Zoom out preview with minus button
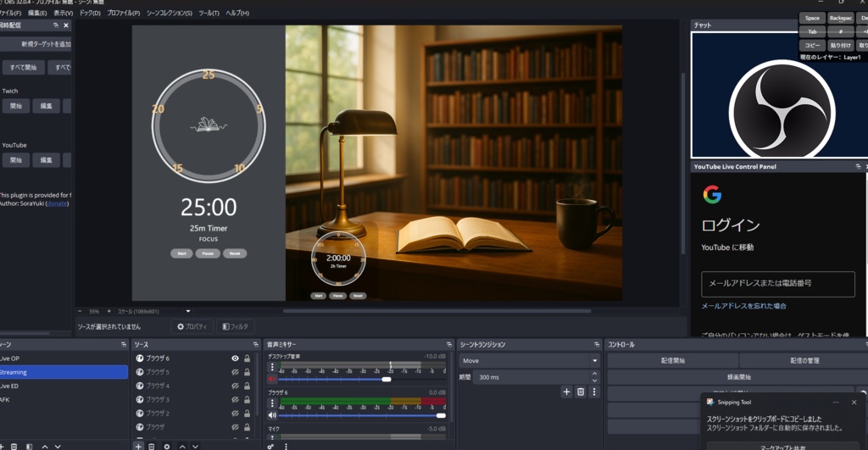This screenshot has height=450, width=868. point(80,311)
